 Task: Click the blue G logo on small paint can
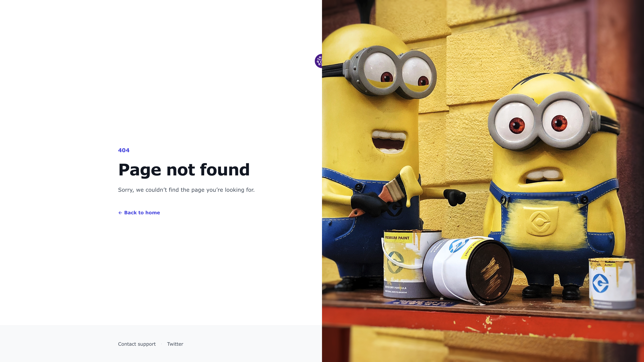[600, 283]
